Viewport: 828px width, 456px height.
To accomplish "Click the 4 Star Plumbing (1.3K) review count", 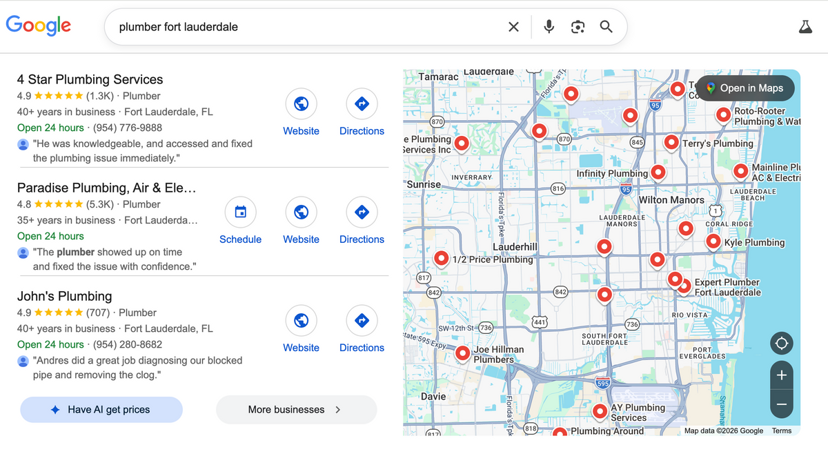I will pos(100,96).
